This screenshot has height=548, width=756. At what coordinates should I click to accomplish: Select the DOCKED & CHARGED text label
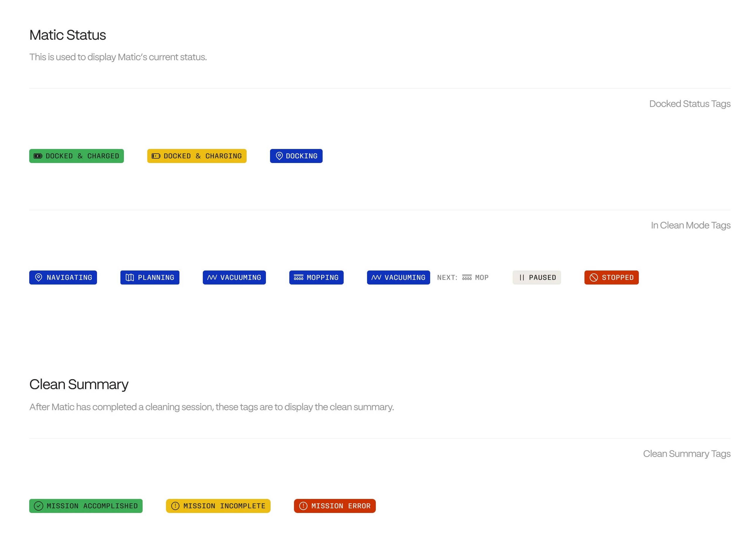(82, 156)
